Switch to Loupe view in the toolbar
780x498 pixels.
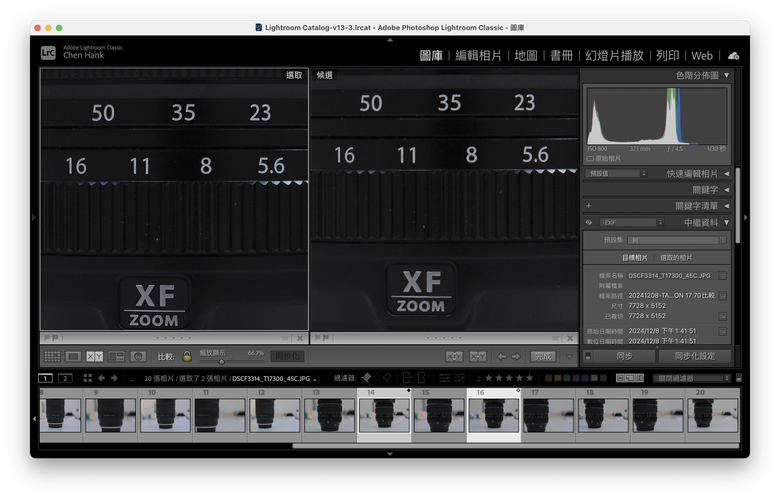click(74, 356)
